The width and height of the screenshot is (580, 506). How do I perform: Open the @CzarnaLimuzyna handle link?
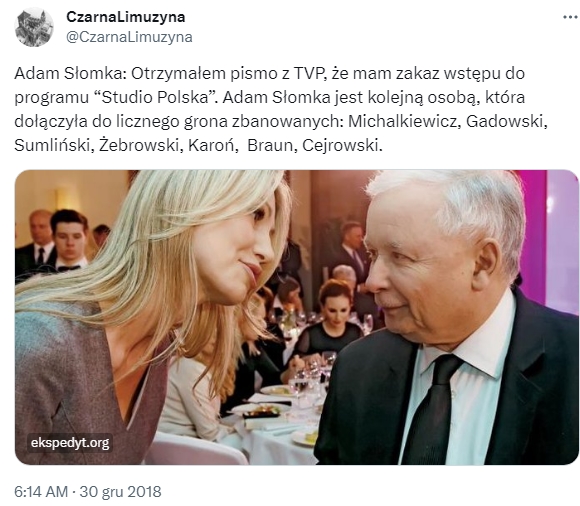tap(129, 37)
